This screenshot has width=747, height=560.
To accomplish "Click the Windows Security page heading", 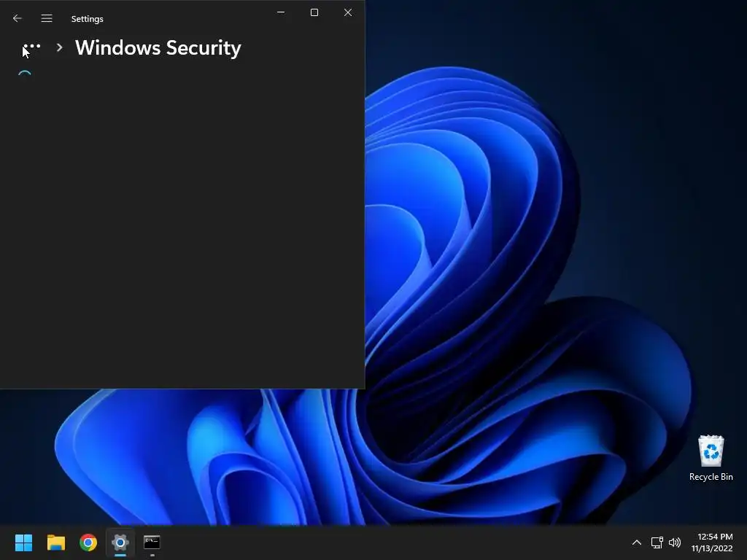I will pos(158,47).
